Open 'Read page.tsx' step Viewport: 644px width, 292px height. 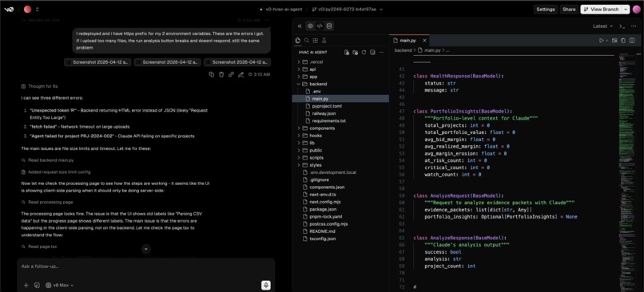pos(39,247)
